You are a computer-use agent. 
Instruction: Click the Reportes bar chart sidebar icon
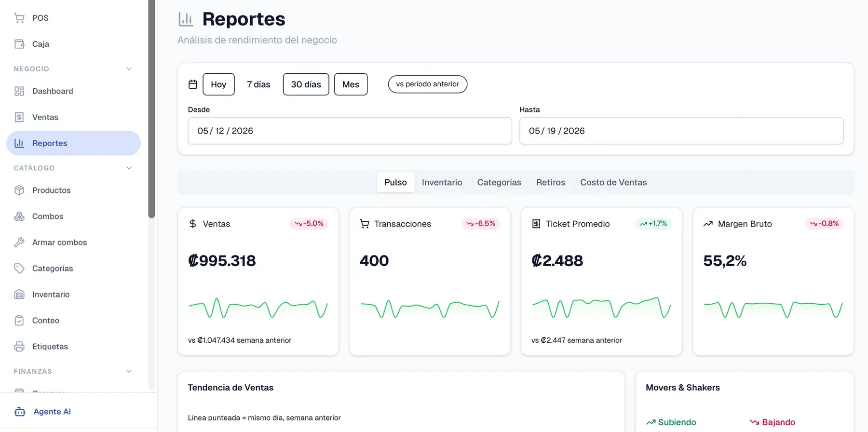[19, 143]
